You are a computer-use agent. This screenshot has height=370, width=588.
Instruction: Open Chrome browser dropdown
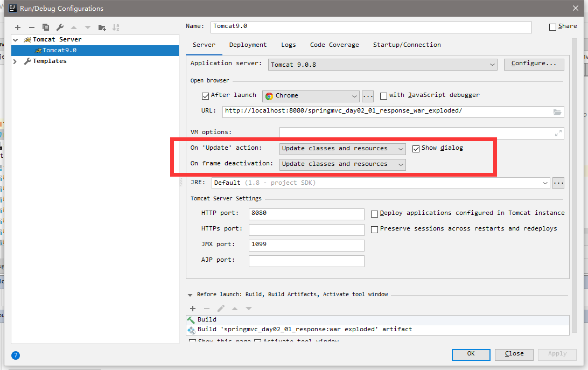pyautogui.click(x=311, y=96)
